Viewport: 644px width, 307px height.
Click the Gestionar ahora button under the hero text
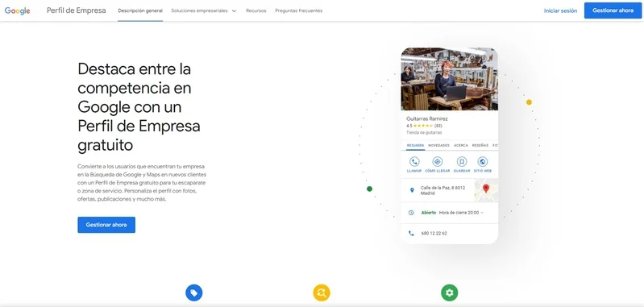pos(106,225)
